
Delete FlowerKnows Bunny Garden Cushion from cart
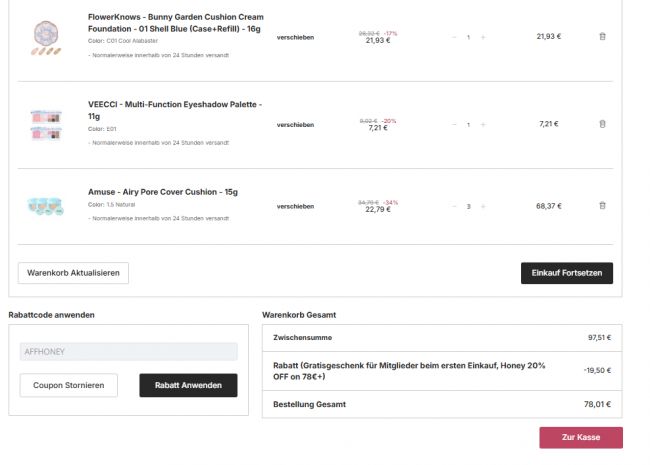pyautogui.click(x=602, y=37)
